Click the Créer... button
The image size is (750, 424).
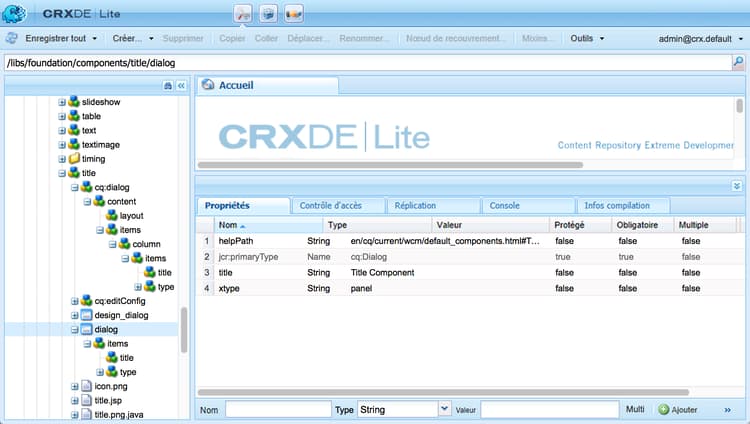(127, 38)
